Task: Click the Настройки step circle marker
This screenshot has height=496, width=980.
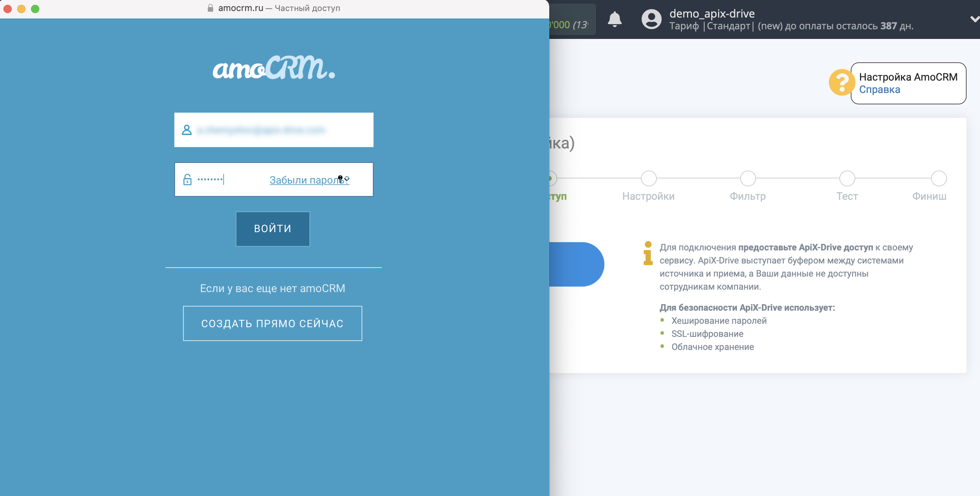Action: [649, 178]
